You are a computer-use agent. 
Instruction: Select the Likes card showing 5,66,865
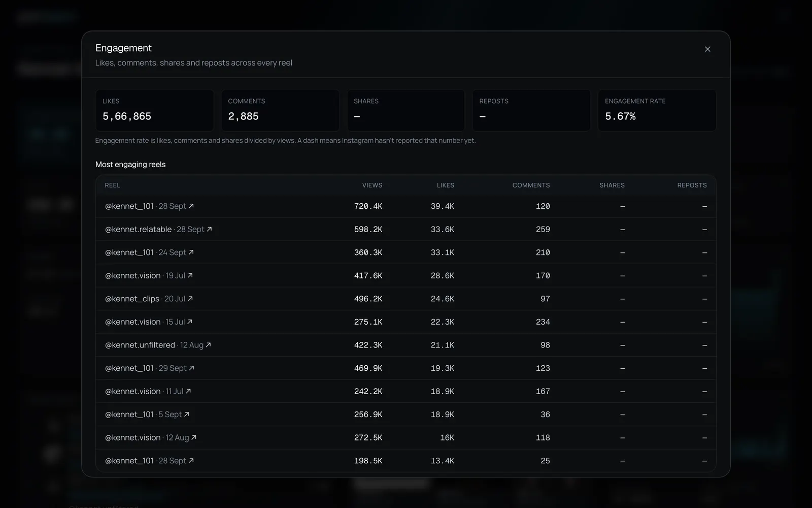point(155,110)
